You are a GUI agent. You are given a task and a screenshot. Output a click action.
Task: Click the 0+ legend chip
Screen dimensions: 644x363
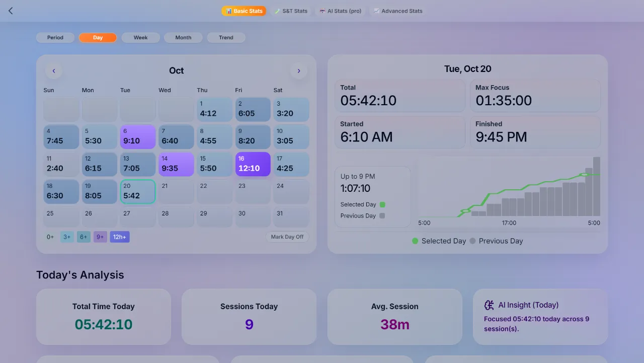pos(50,237)
